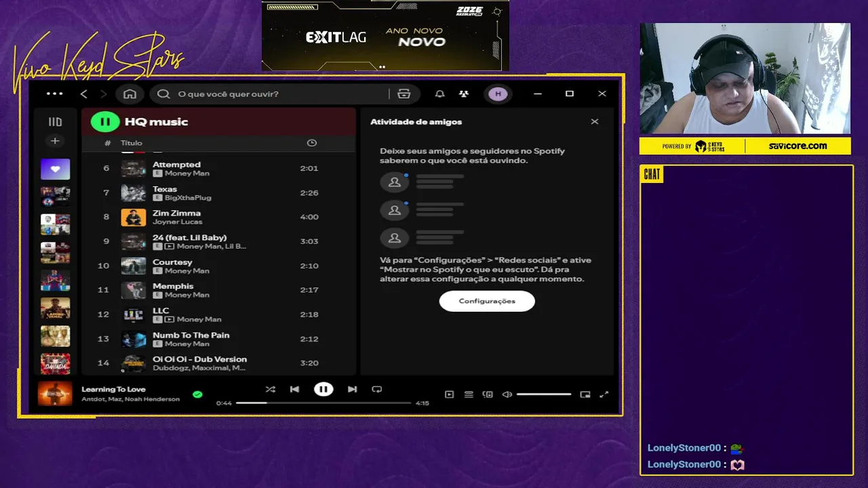
Task: Click the '#' column header
Action: pos(107,143)
